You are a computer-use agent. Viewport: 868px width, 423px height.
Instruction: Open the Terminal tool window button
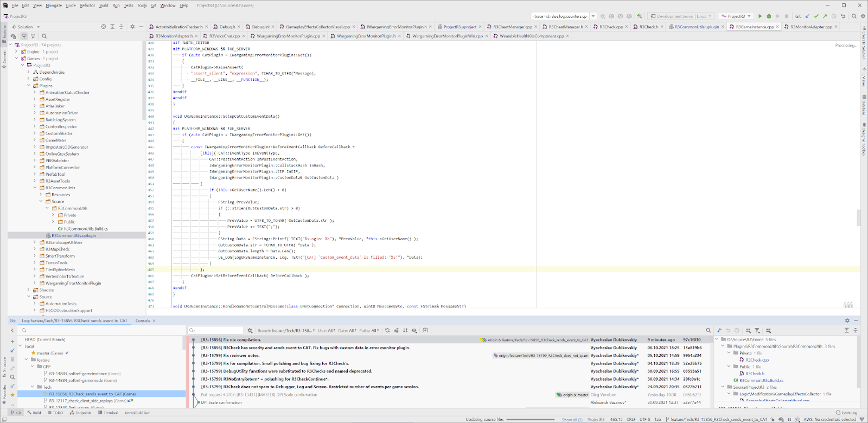[107, 413]
